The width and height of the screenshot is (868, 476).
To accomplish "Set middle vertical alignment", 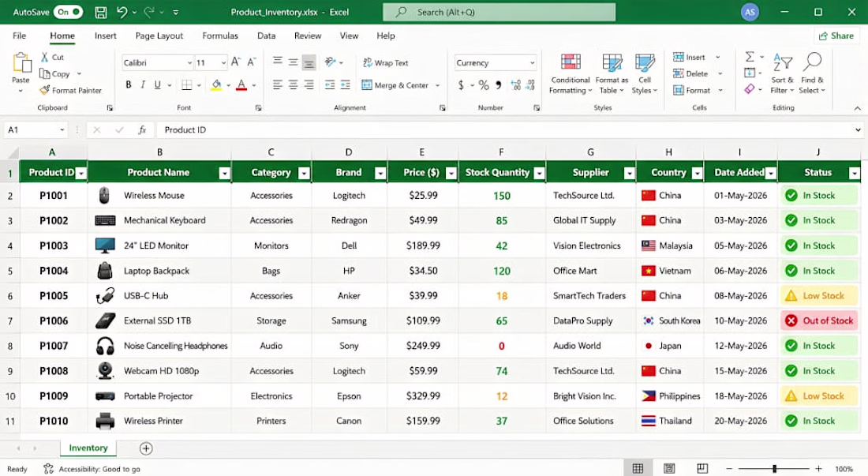I will pyautogui.click(x=294, y=62).
